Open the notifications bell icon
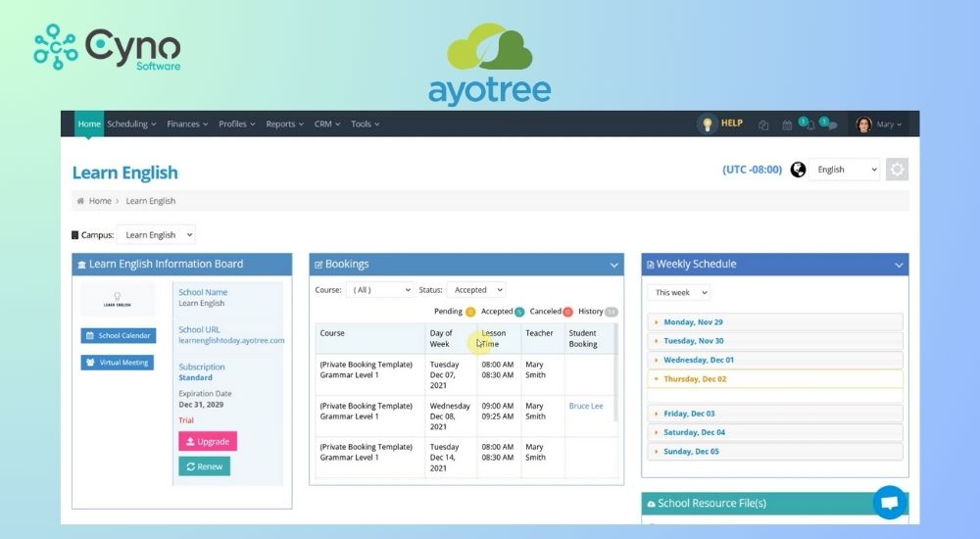This screenshot has height=539, width=980. pos(810,125)
